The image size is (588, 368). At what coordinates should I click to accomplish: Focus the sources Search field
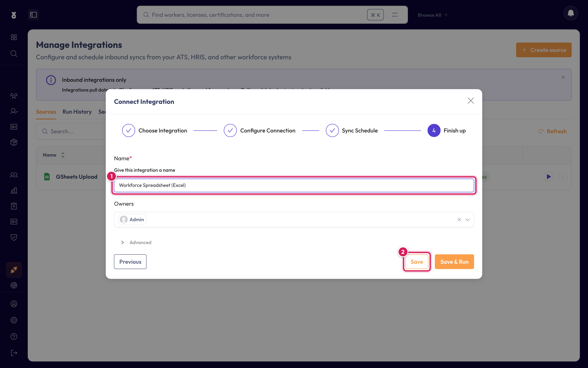click(71, 131)
